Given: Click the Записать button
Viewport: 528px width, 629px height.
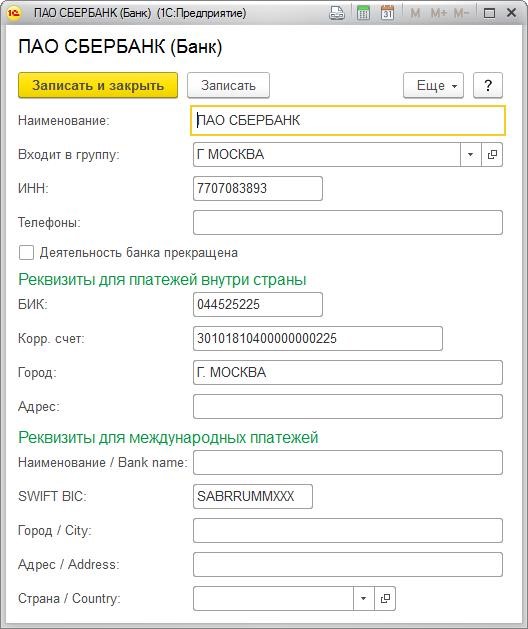Looking at the screenshot, I should click(x=228, y=85).
